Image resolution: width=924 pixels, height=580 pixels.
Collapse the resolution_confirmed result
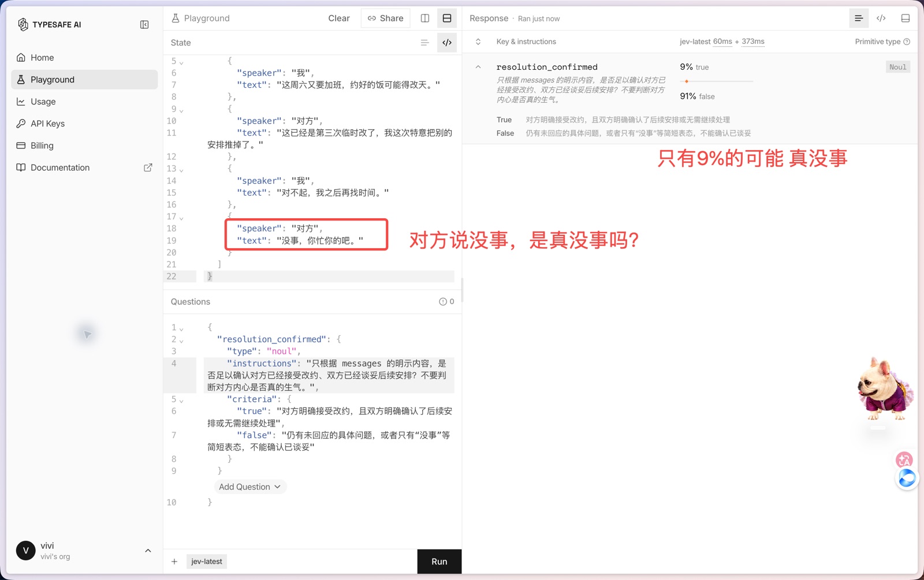[x=478, y=67]
